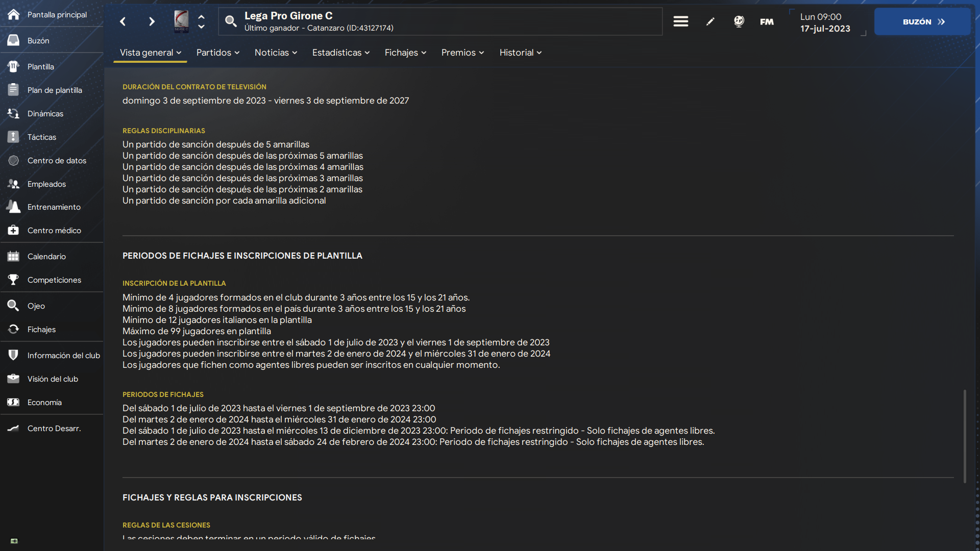Open Empleados staff icon

[x=14, y=184]
